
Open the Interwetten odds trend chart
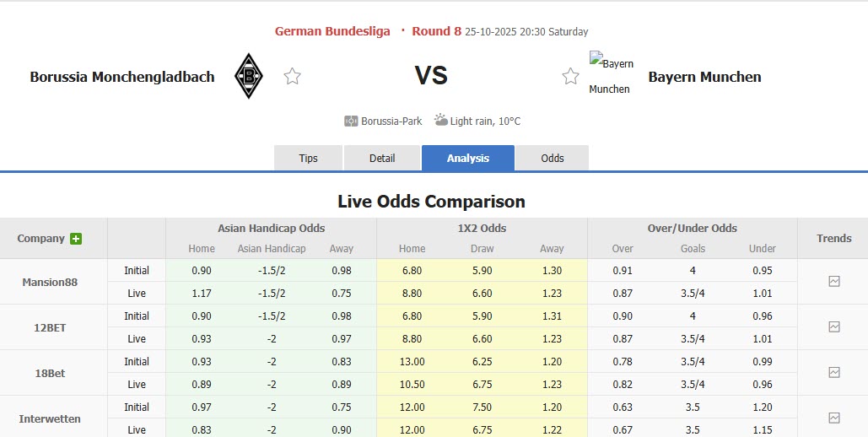(x=833, y=418)
